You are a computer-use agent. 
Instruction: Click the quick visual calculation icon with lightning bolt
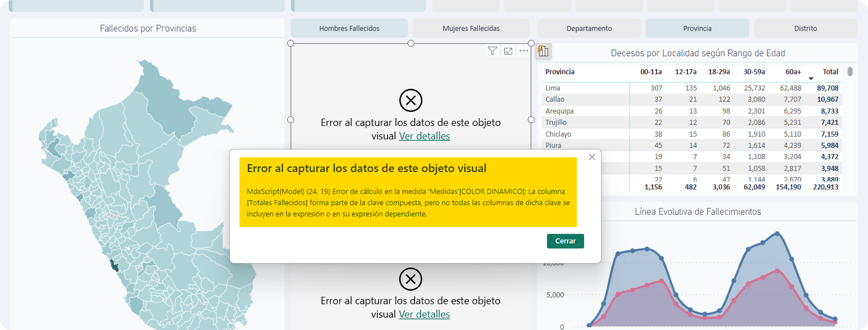tap(543, 52)
